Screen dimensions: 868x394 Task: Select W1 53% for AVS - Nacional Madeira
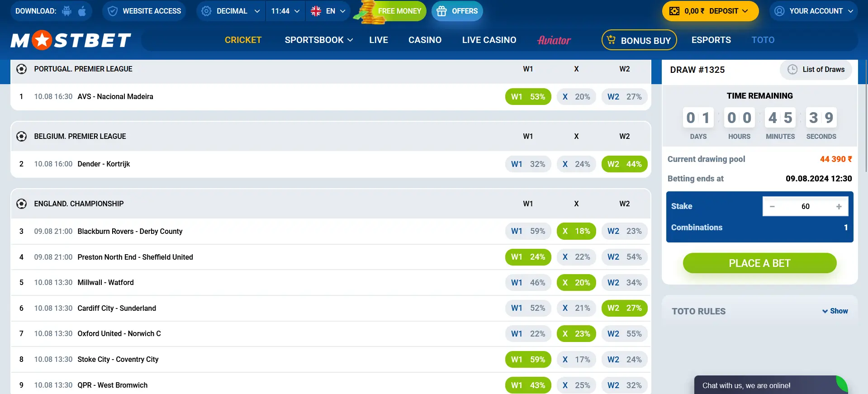click(x=528, y=97)
